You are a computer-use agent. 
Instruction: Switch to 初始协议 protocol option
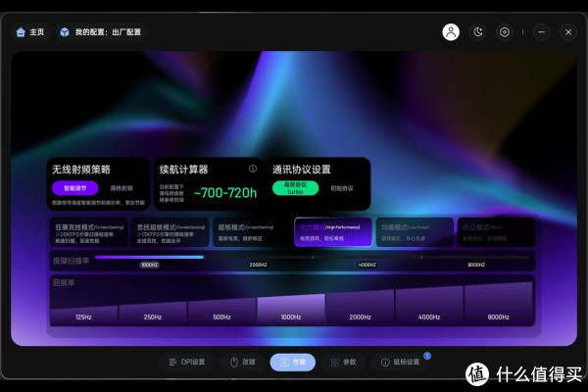tap(341, 188)
